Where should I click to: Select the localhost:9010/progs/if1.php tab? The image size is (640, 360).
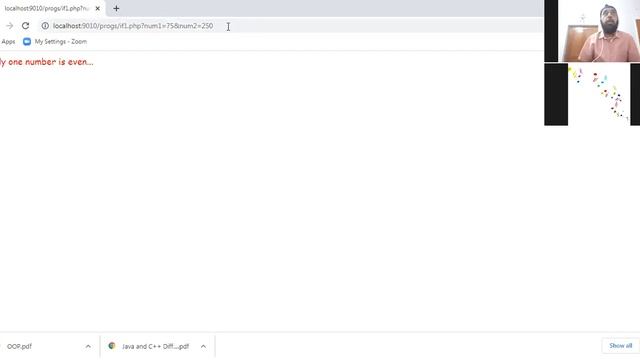(47, 8)
